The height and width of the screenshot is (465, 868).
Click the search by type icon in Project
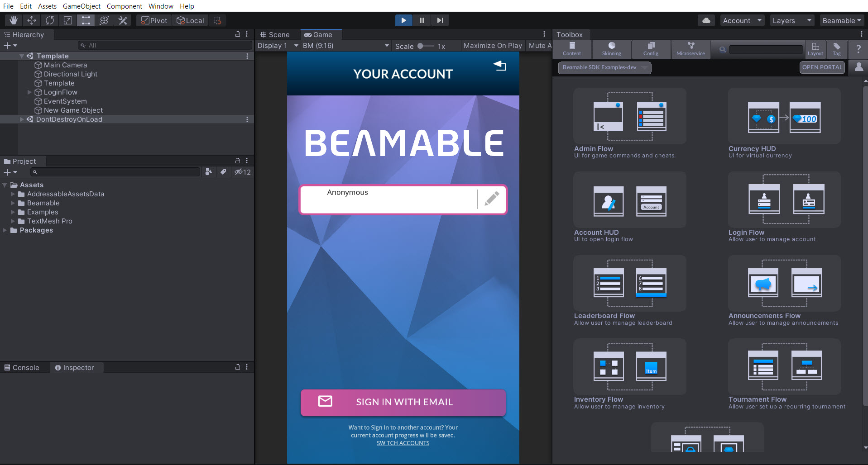208,172
